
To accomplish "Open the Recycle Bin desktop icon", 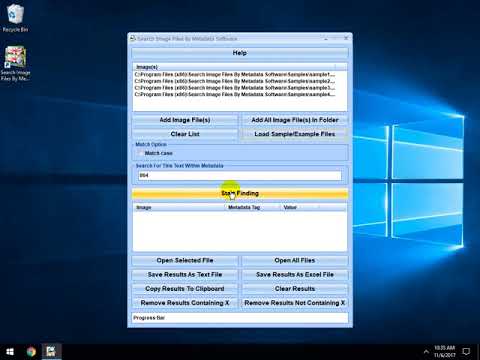I will click(15, 18).
